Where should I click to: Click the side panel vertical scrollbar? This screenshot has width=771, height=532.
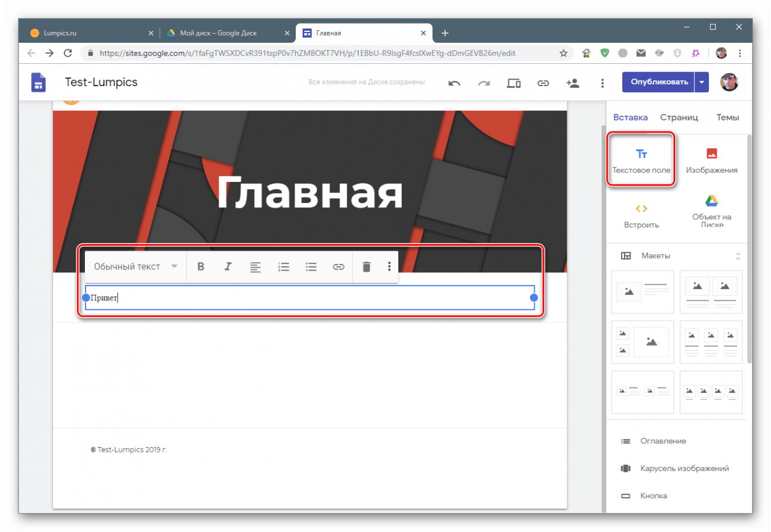click(x=749, y=248)
